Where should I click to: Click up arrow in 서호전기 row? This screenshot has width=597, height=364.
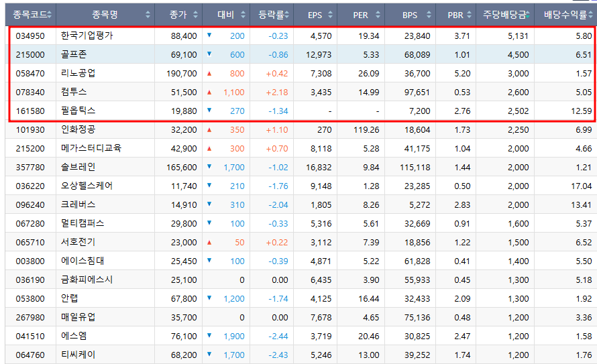(209, 242)
